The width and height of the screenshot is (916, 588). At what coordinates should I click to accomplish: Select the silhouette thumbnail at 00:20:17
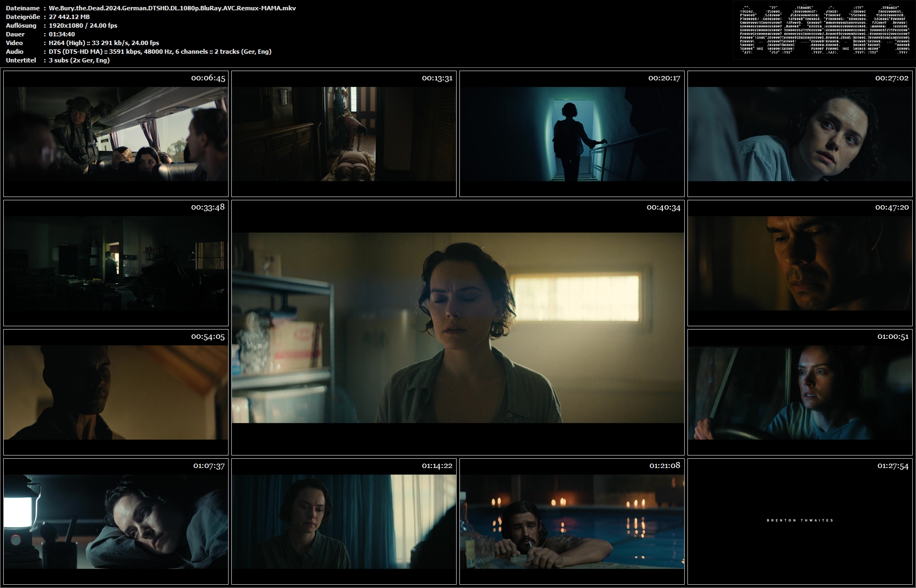[x=572, y=134]
